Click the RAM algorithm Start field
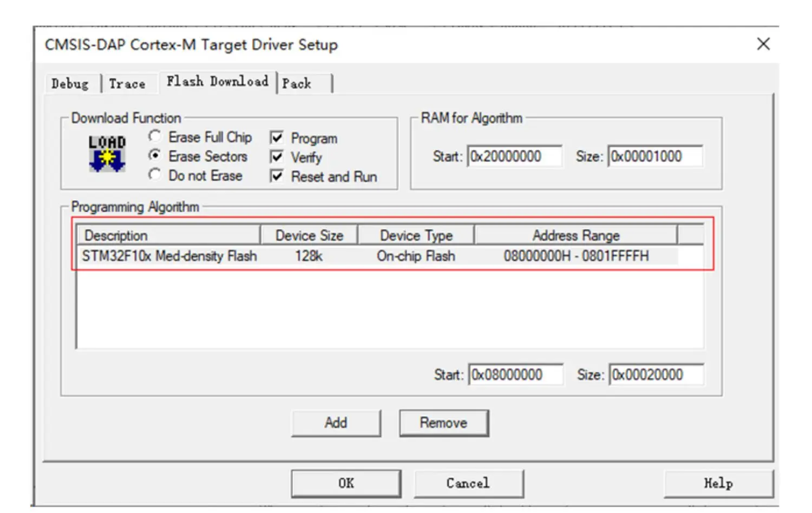This screenshot has width=812, height=513. click(x=513, y=156)
